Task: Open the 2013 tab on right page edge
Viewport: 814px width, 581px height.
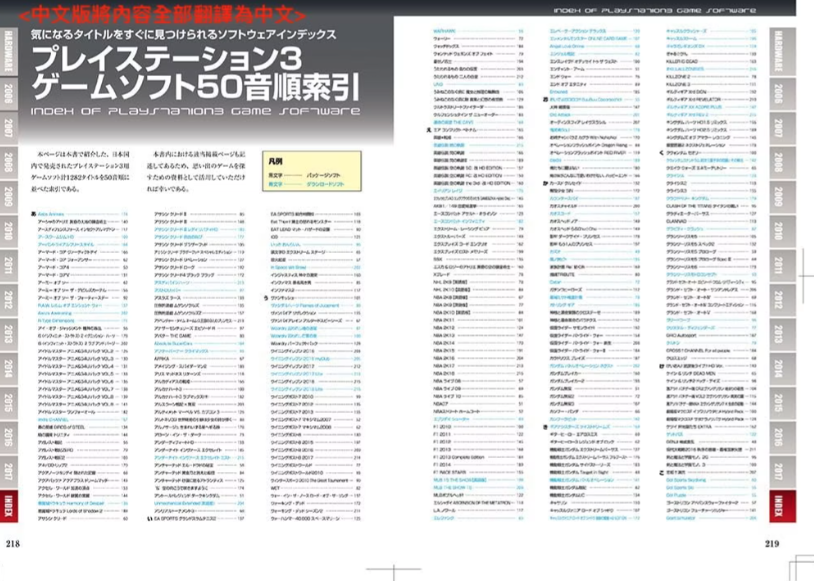Action: tap(782, 334)
